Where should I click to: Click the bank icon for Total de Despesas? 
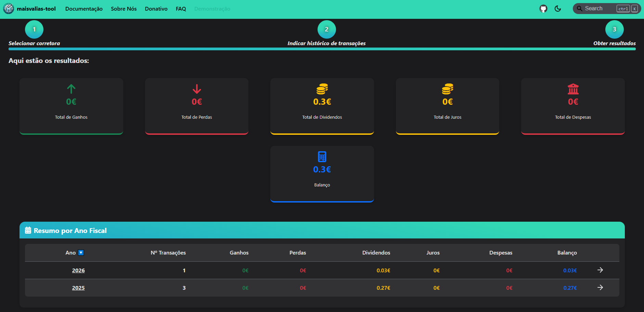click(x=573, y=89)
